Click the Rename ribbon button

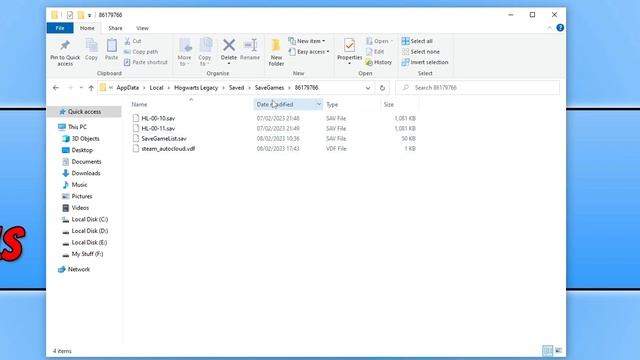(x=250, y=49)
